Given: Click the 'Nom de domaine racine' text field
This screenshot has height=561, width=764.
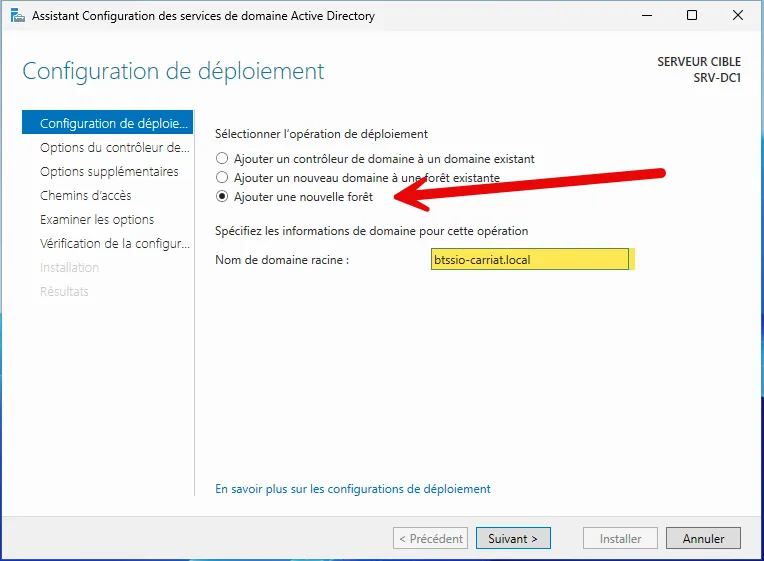Looking at the screenshot, I should (x=529, y=260).
